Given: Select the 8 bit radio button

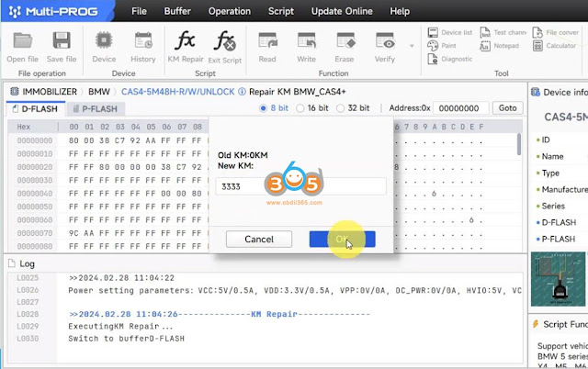Looking at the screenshot, I should [263, 108].
